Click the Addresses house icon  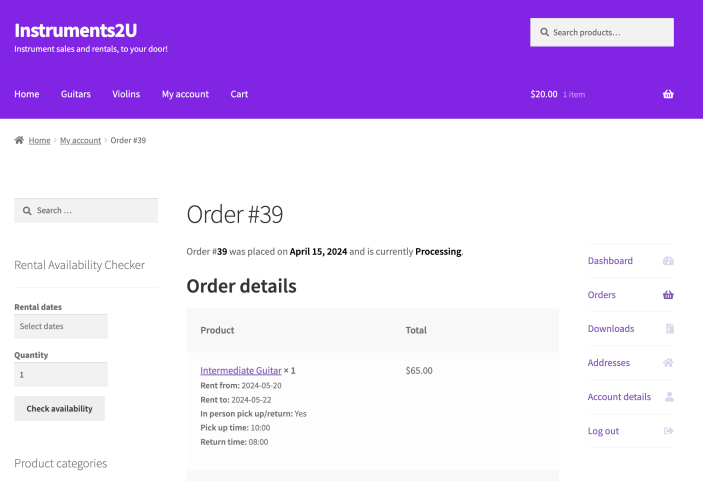(x=668, y=363)
